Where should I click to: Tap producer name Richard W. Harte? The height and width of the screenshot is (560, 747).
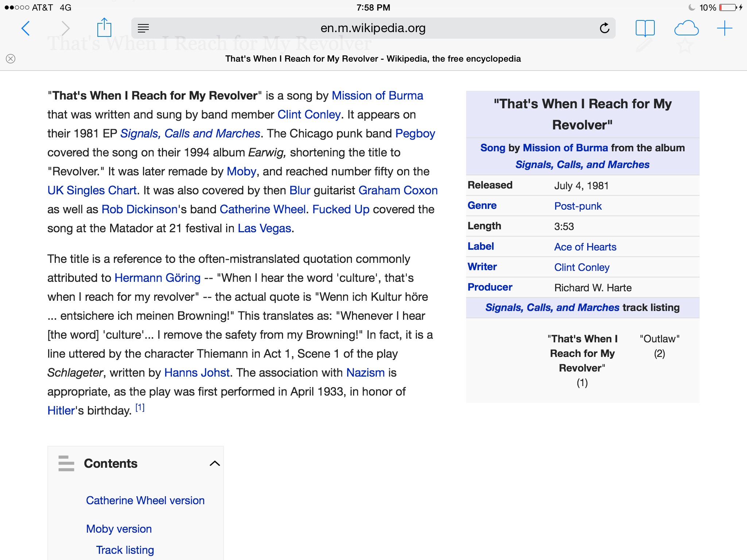coord(593,288)
